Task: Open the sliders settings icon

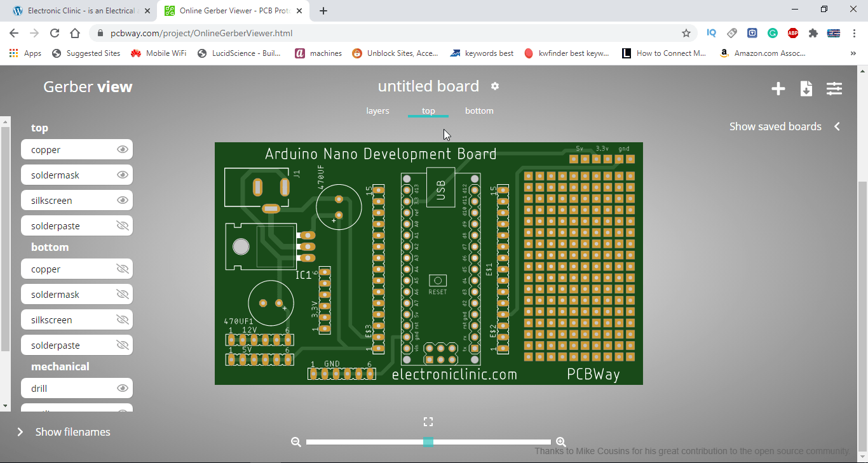Action: click(834, 89)
